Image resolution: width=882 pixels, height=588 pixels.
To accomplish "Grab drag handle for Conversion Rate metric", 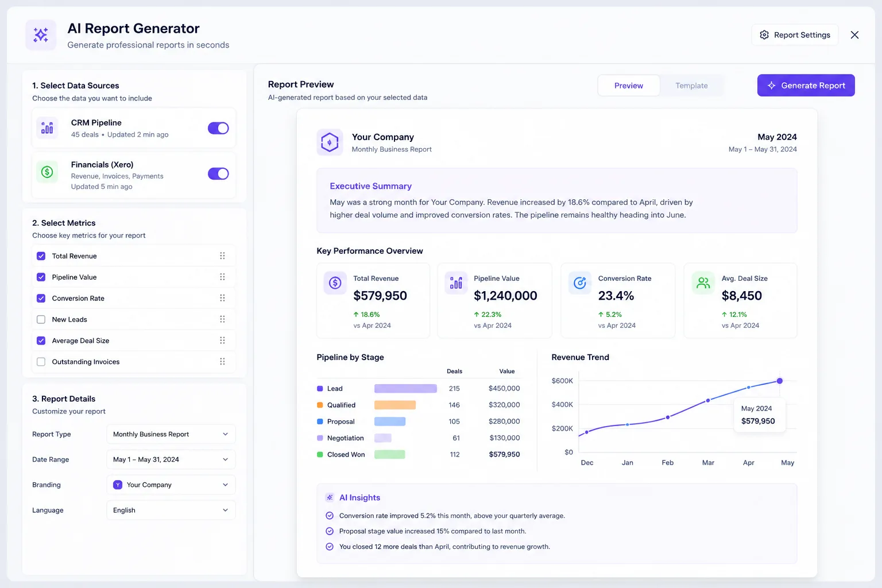I will click(x=222, y=298).
